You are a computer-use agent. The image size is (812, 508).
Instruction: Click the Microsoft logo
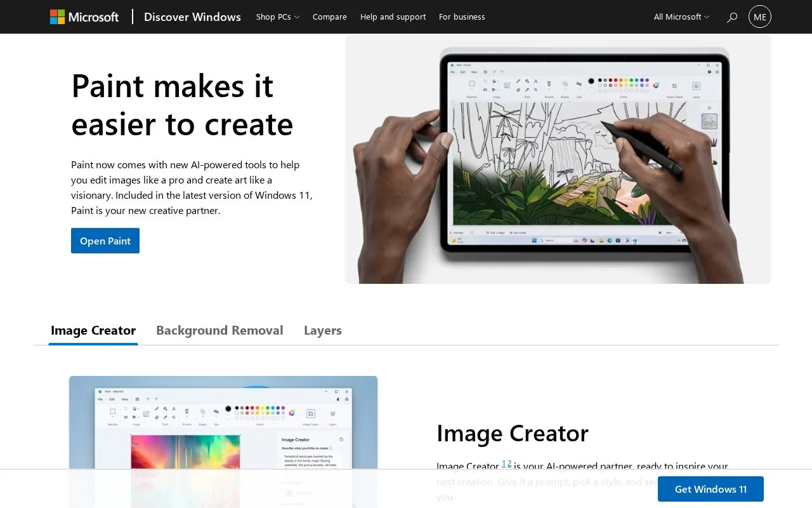[x=84, y=17]
